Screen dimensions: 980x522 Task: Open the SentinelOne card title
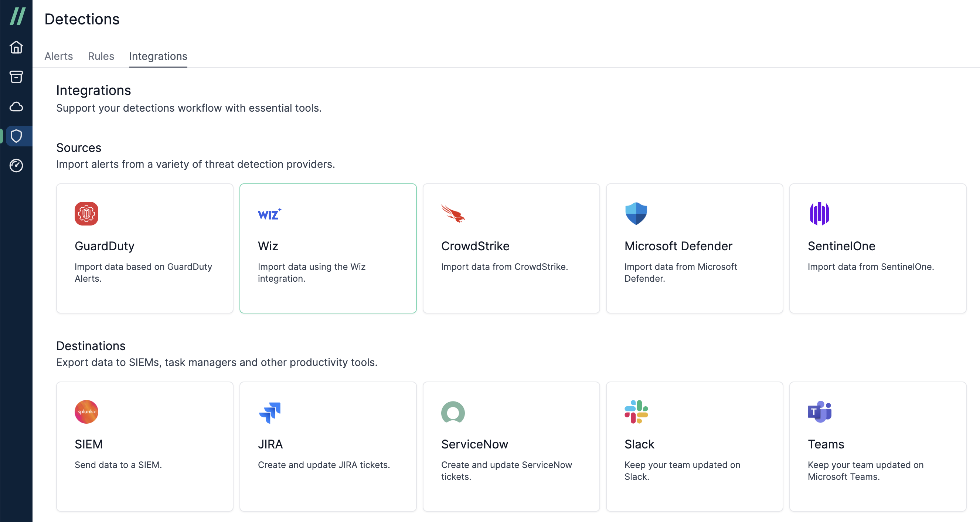pos(841,246)
